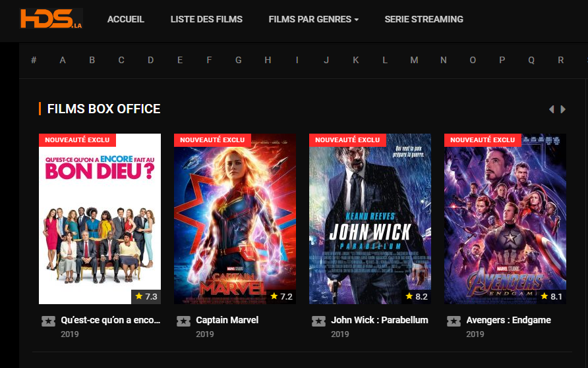Filter films by letter P
Image resolution: width=588 pixels, height=368 pixels.
click(x=502, y=60)
